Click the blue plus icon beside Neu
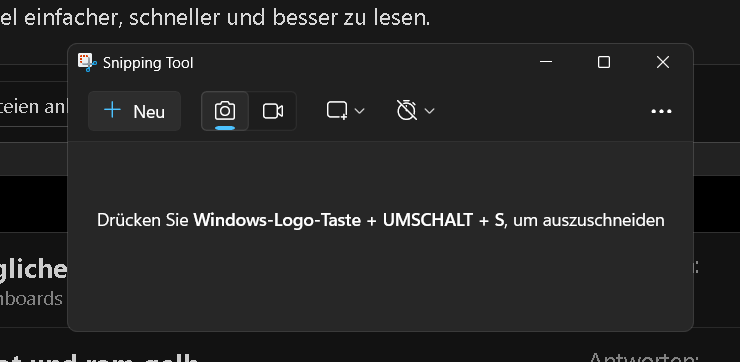740x362 pixels. (112, 110)
